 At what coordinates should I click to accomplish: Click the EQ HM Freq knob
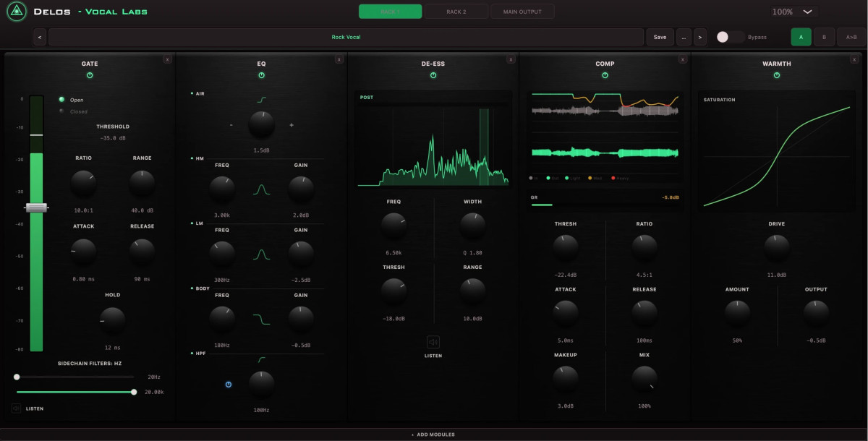pyautogui.click(x=222, y=190)
